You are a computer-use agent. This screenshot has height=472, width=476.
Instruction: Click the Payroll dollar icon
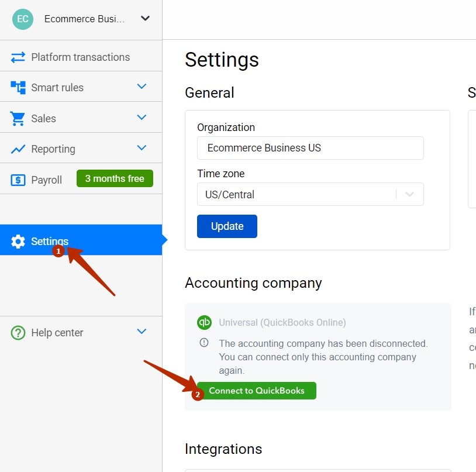[18, 180]
